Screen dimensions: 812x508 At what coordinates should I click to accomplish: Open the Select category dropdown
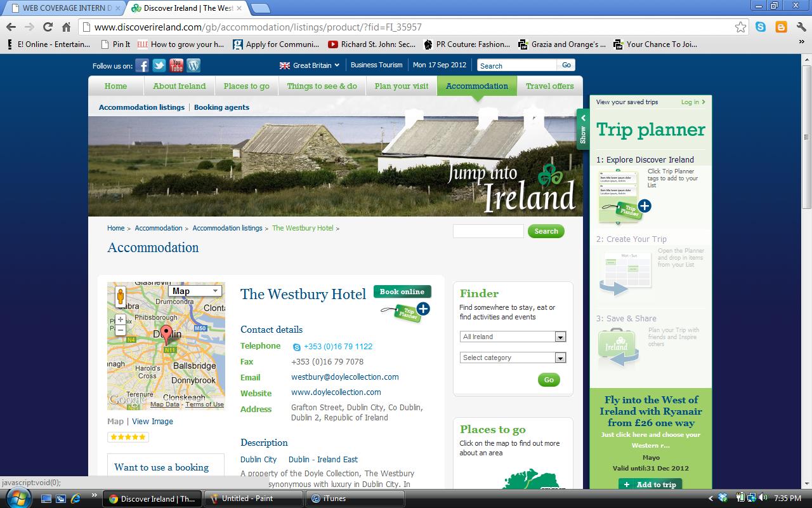click(x=513, y=358)
